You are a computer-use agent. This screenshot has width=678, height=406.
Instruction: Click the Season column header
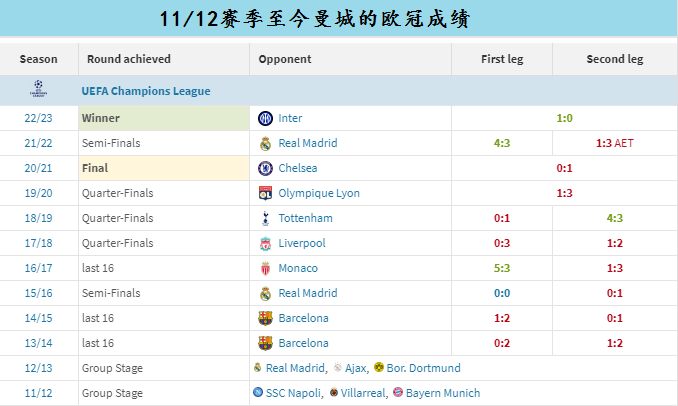(x=39, y=59)
